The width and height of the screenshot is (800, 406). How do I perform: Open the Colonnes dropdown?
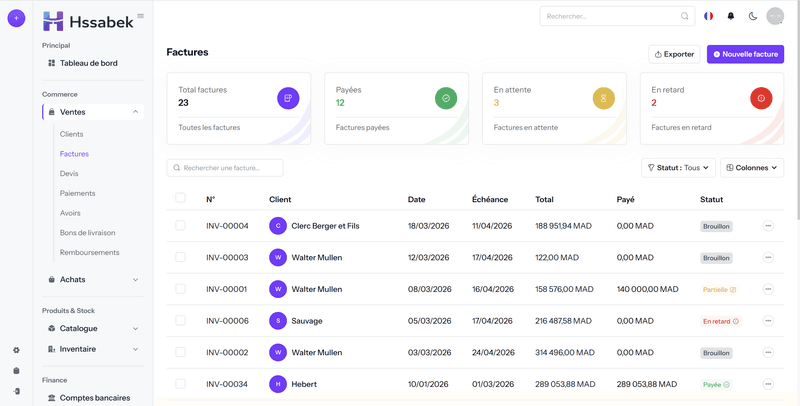pos(752,168)
